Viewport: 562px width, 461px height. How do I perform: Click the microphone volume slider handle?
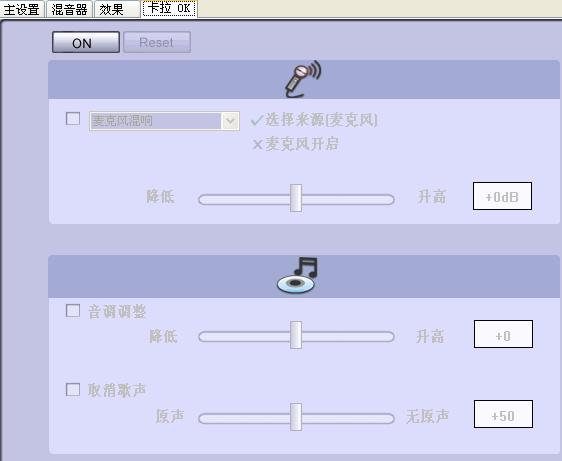296,198
